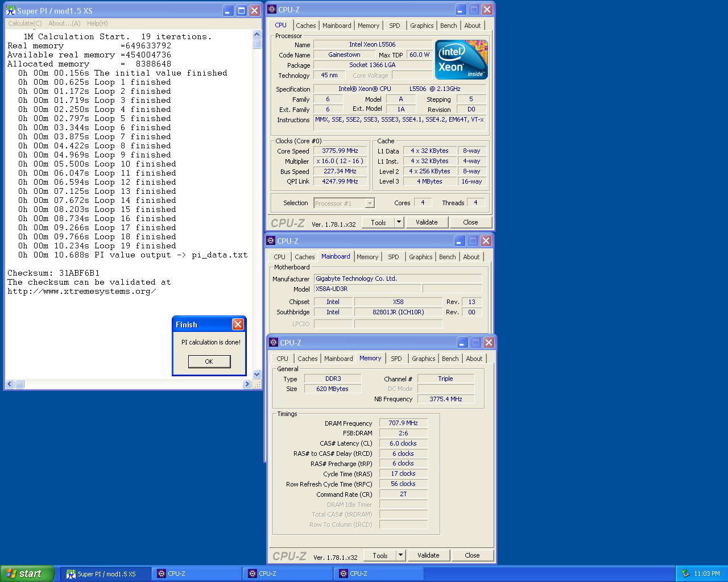Click the CPU-Z icon in top window title

tap(272, 10)
